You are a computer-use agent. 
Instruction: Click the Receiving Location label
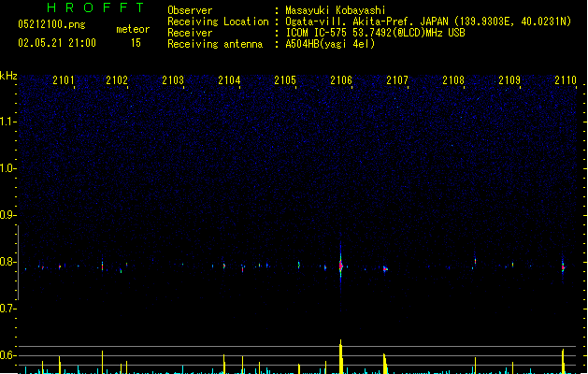[x=218, y=22]
